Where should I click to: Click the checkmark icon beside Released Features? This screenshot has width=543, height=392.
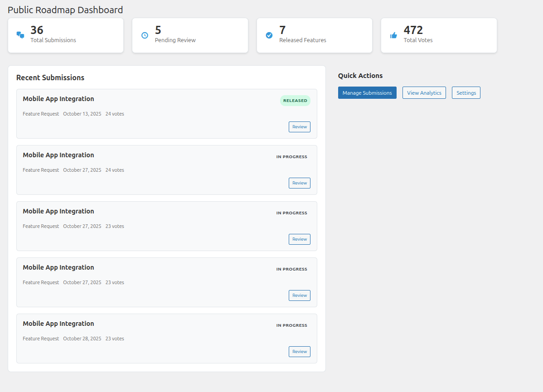pyautogui.click(x=269, y=35)
